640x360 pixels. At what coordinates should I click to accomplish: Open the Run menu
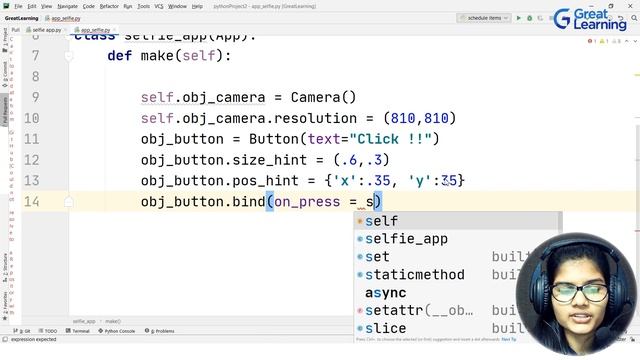tap(128, 6)
